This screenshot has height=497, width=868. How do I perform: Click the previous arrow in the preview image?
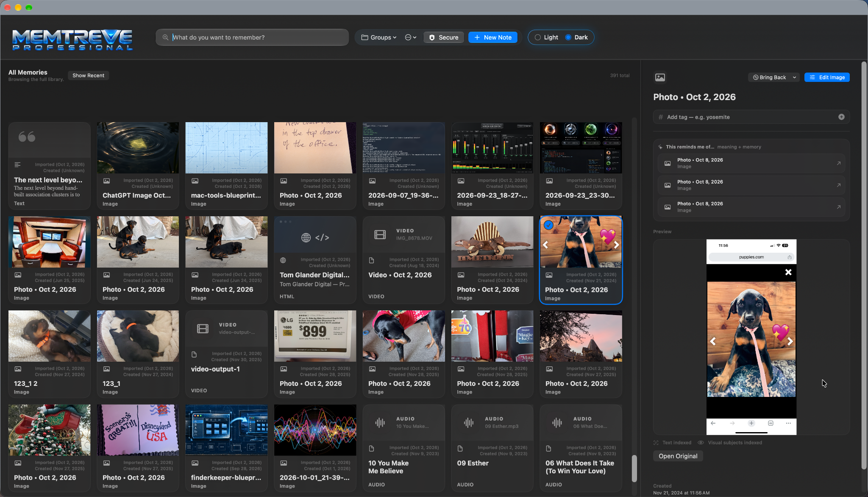point(713,341)
